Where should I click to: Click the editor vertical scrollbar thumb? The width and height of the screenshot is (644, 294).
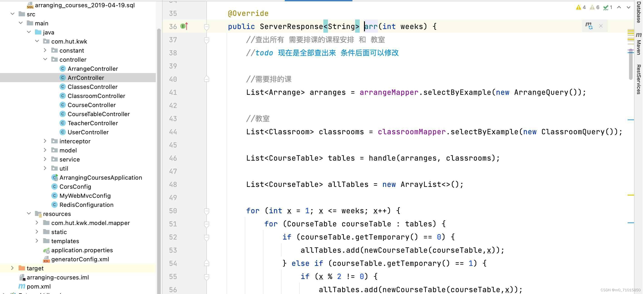(x=631, y=65)
